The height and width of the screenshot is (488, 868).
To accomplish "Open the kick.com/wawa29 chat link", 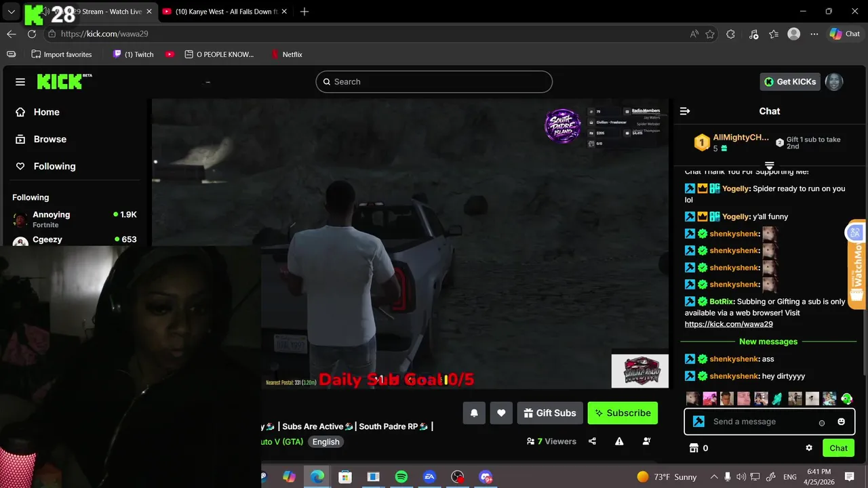I will 728,324.
